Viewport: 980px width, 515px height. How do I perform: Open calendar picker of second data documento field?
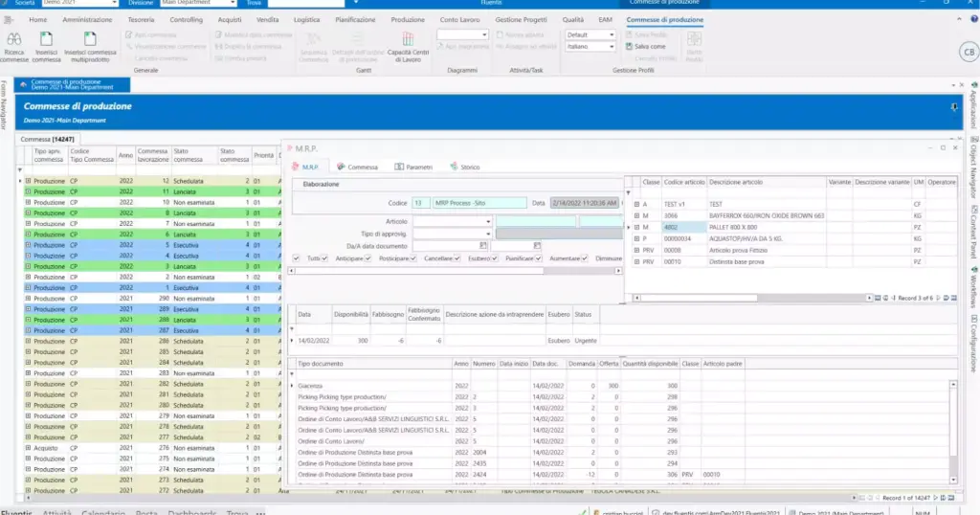(537, 246)
